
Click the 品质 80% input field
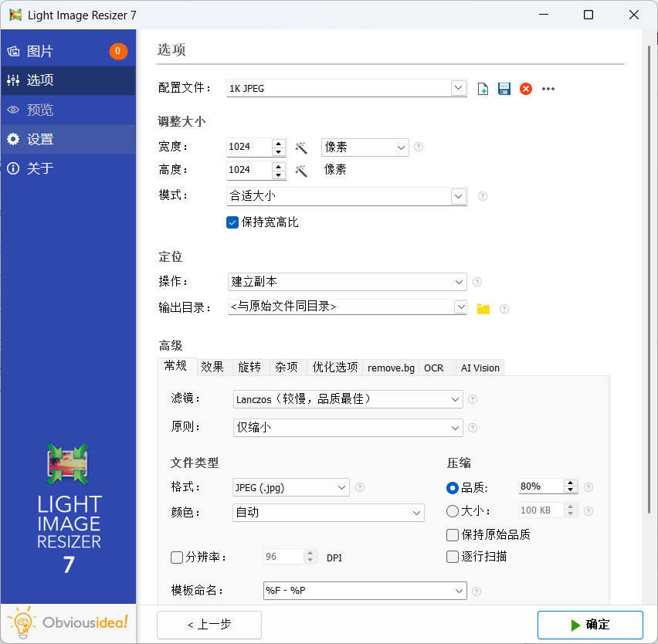pos(541,486)
